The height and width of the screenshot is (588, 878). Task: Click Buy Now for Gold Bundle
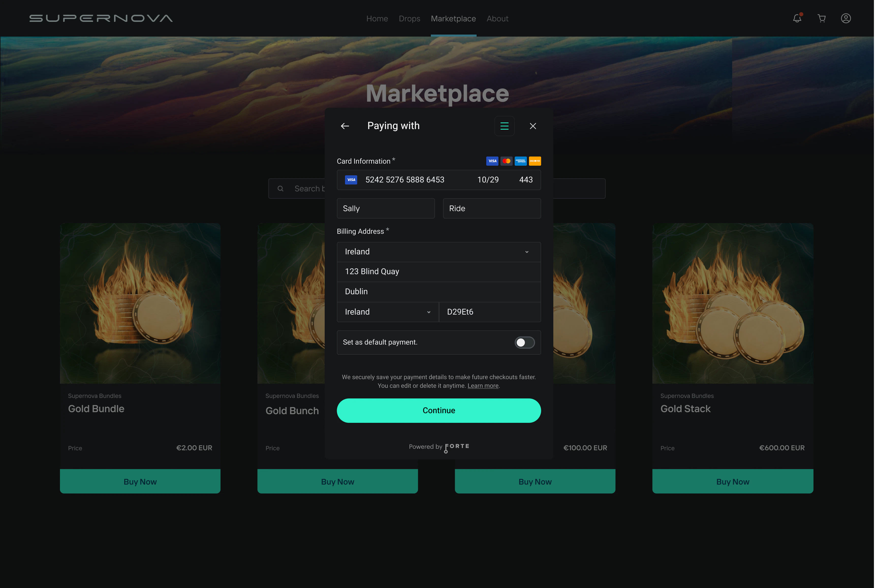tap(140, 482)
